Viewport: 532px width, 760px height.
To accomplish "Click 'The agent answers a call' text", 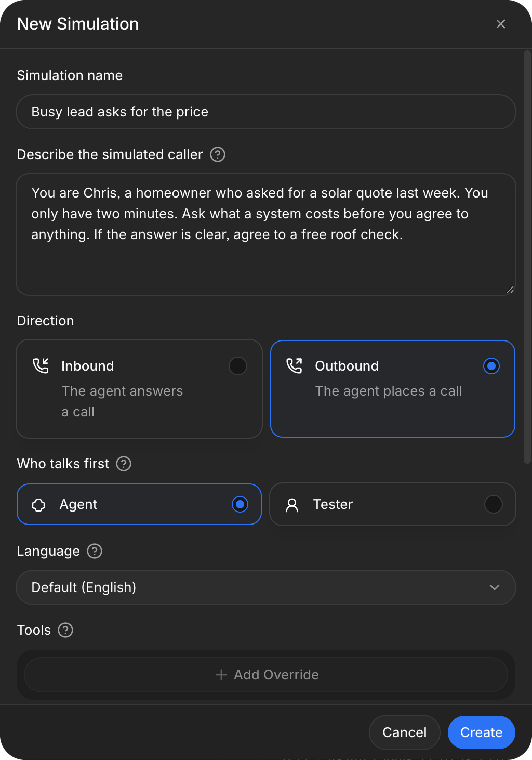I will pos(122,401).
